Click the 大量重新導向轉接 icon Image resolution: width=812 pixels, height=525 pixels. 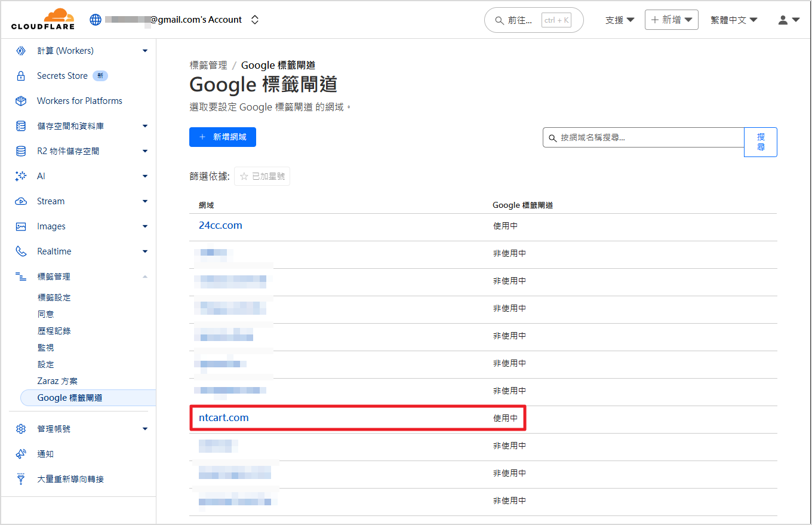click(21, 479)
